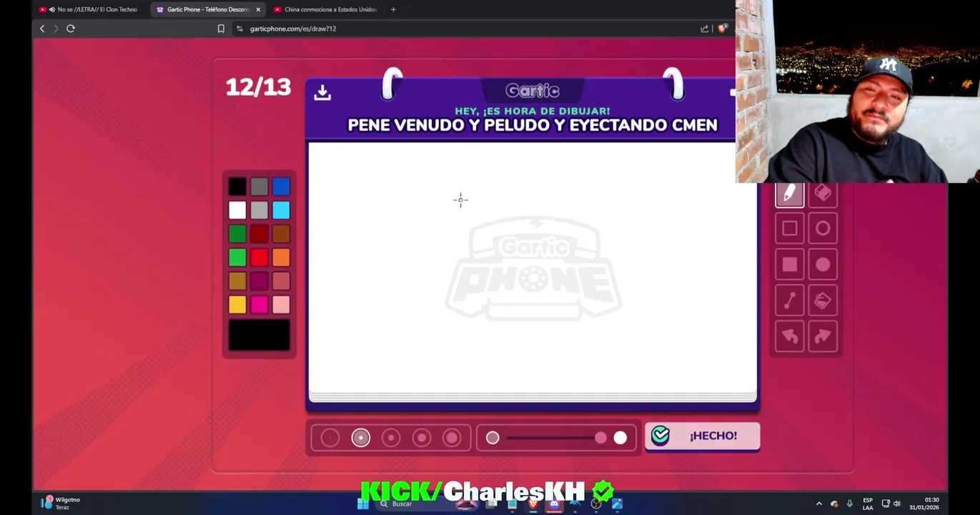The width and height of the screenshot is (980, 515).
Task: Pick the bright red color swatch
Action: (259, 257)
